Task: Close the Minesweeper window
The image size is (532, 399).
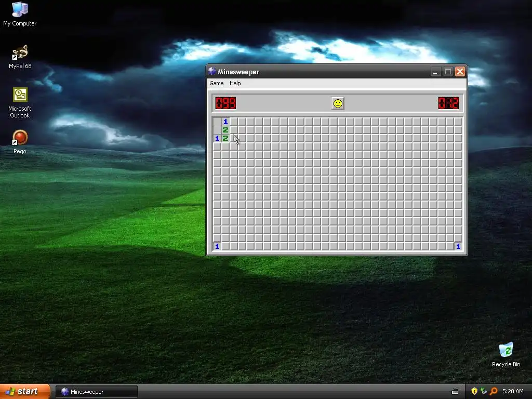Action: 460,72
